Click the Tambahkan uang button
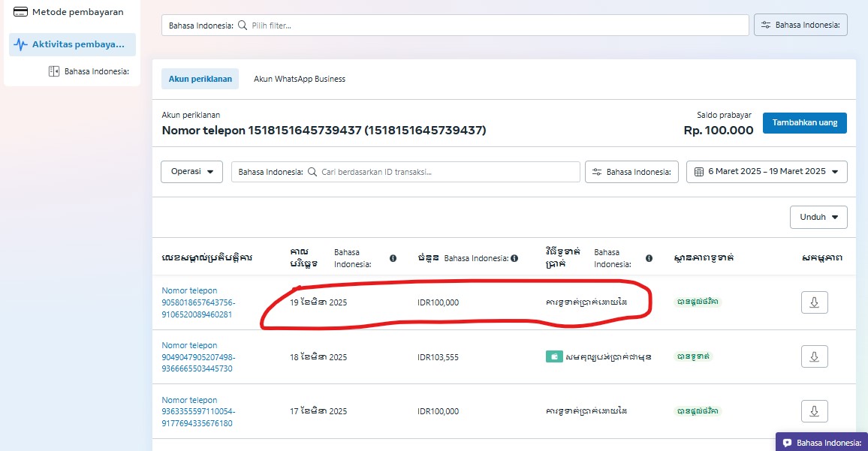 (804, 123)
